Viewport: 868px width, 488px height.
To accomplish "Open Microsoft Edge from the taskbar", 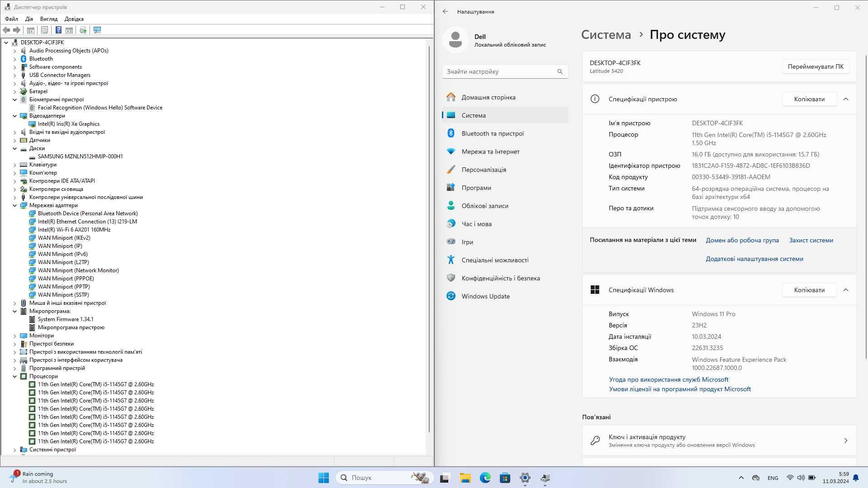I will [485, 478].
